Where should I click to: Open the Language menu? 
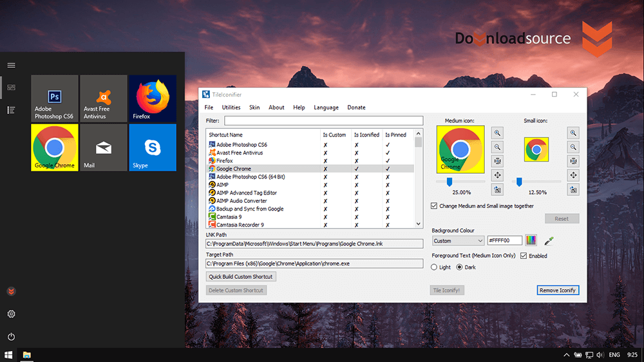pos(326,107)
